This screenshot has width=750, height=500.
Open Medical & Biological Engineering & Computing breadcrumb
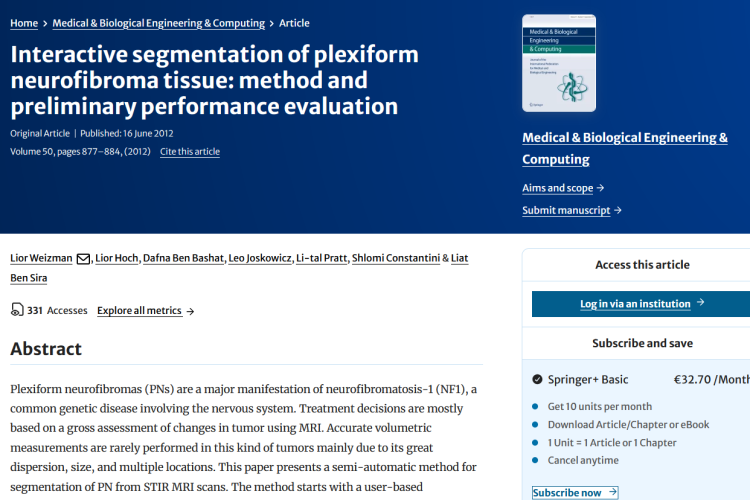[158, 23]
